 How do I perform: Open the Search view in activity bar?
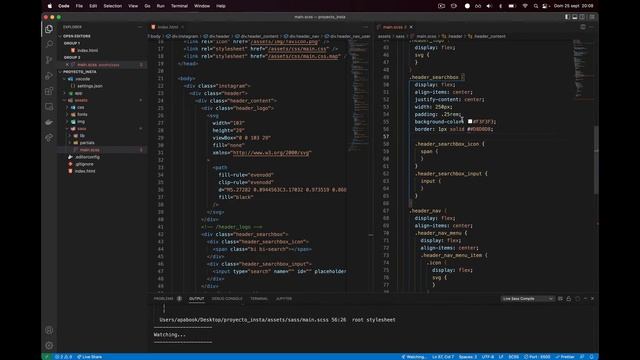49,44
